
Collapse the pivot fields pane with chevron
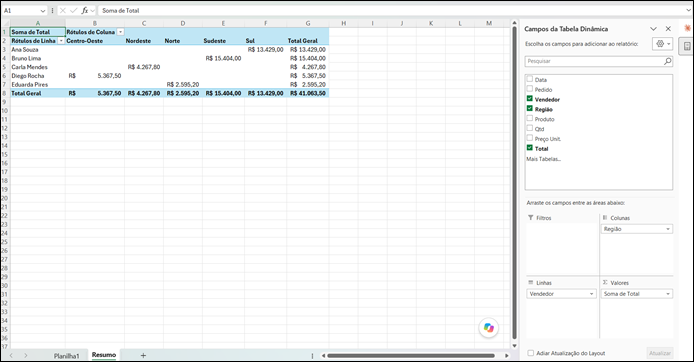click(653, 29)
